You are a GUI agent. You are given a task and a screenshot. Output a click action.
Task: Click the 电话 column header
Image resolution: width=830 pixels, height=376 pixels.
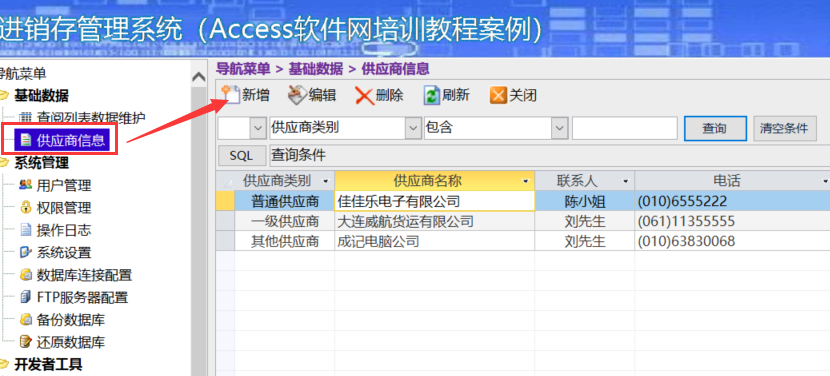(732, 181)
